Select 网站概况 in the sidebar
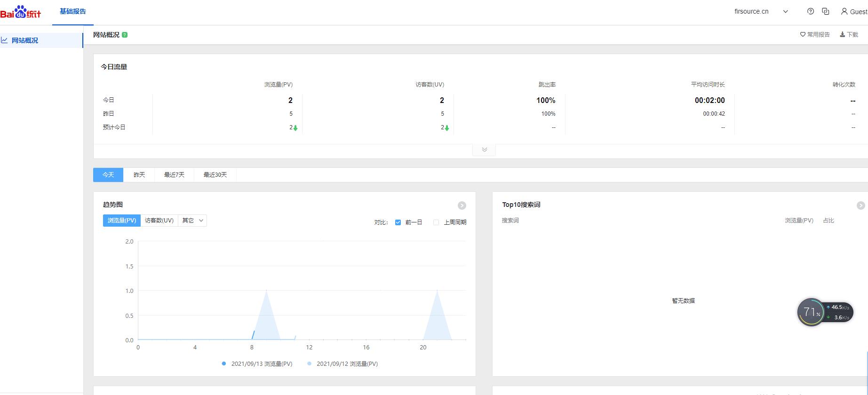This screenshot has width=868, height=395. pos(41,40)
